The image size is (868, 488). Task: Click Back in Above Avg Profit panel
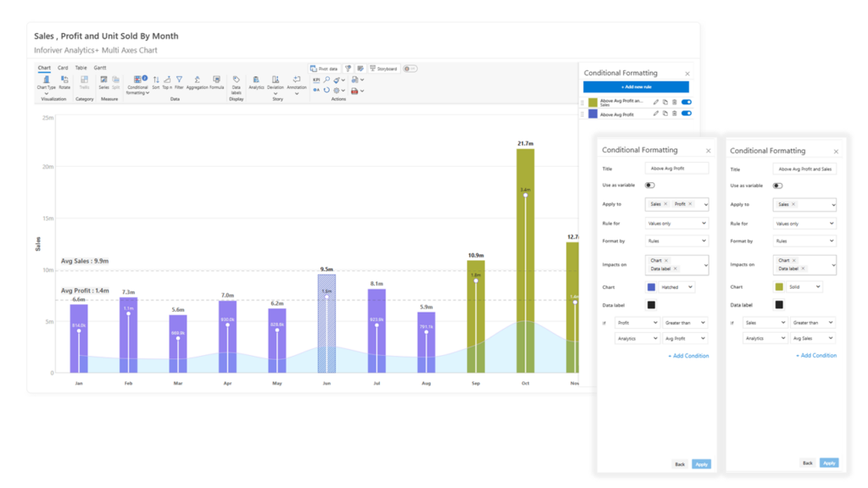pyautogui.click(x=680, y=464)
